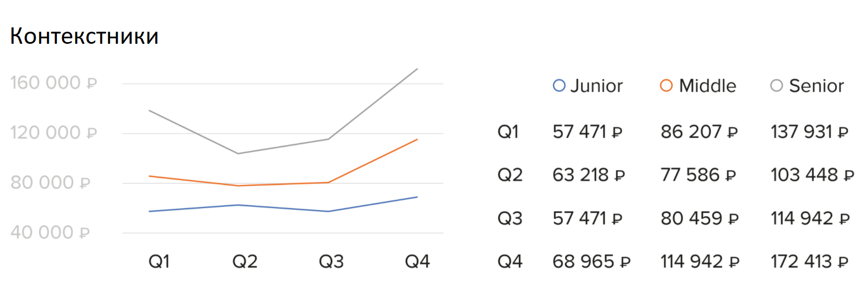868x289 pixels.
Task: Click the Senior Q2 value 103 448 ₽
Action: 812,175
